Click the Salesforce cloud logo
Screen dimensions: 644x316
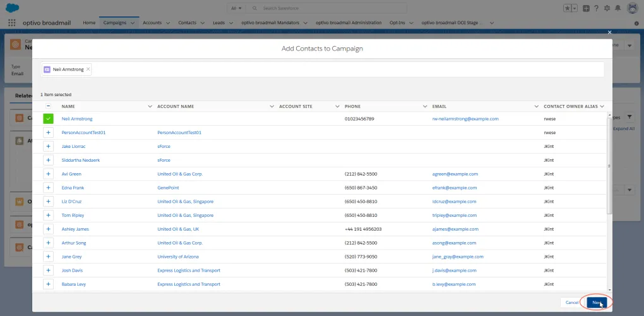(12, 8)
